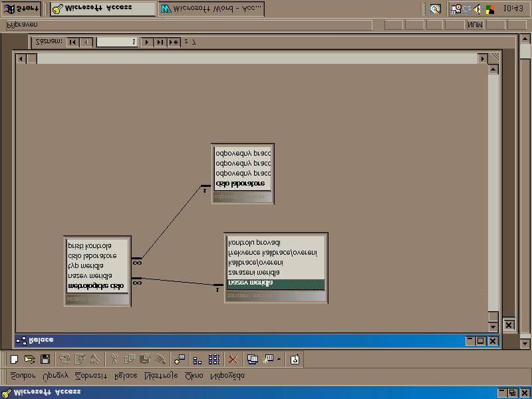532x399 pixels.
Task: Switch to Microsoft Word taskbar button
Action: coord(211,9)
